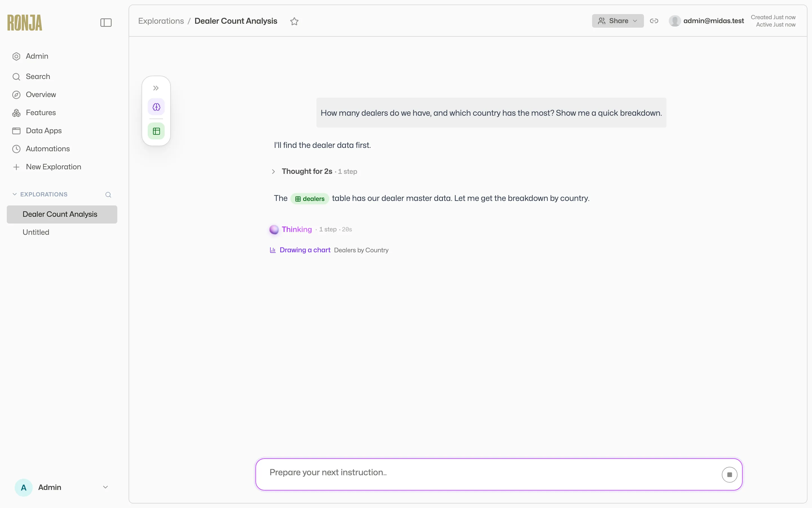812x508 pixels.
Task: Click the dealers table chip
Action: [x=310, y=199]
